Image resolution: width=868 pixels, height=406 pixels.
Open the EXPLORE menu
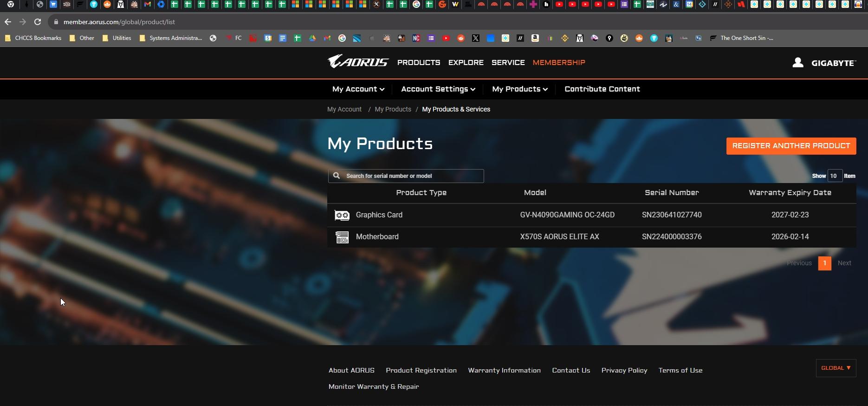click(x=466, y=63)
